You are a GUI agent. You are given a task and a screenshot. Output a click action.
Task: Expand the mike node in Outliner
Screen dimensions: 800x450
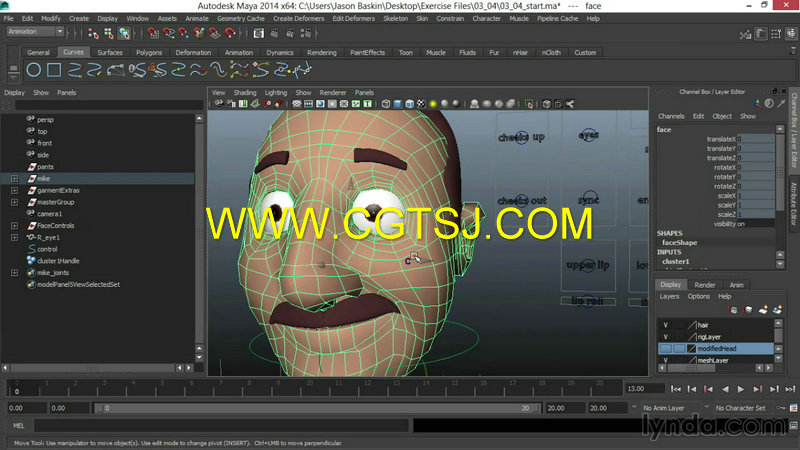(14, 179)
